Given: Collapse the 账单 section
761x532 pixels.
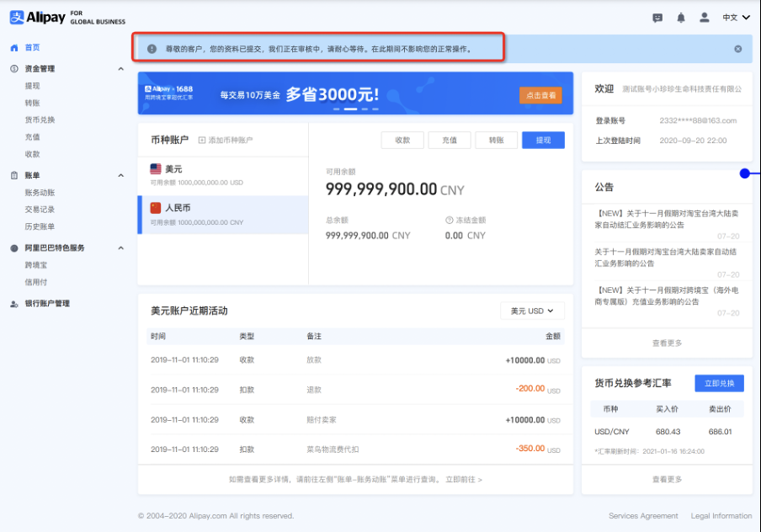Looking at the screenshot, I should [x=121, y=175].
